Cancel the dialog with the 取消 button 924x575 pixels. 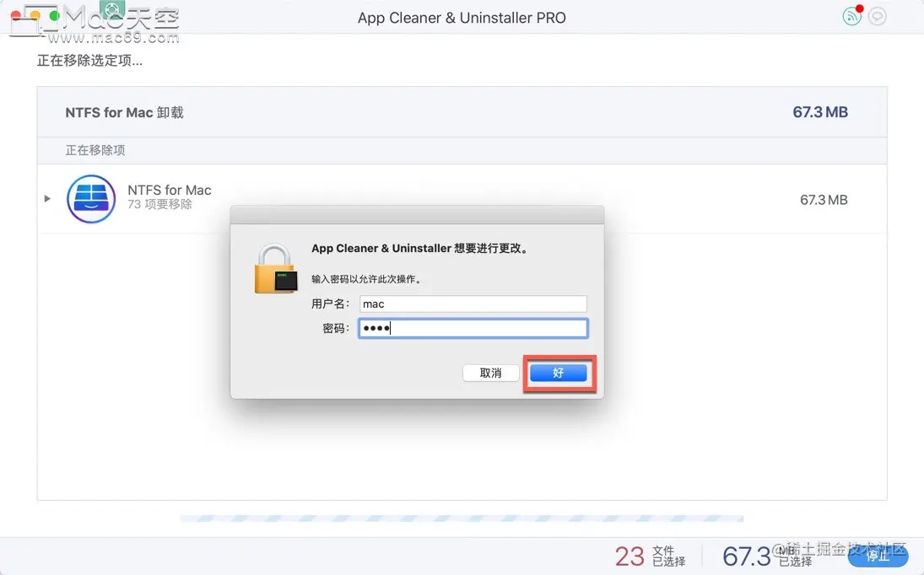click(490, 373)
